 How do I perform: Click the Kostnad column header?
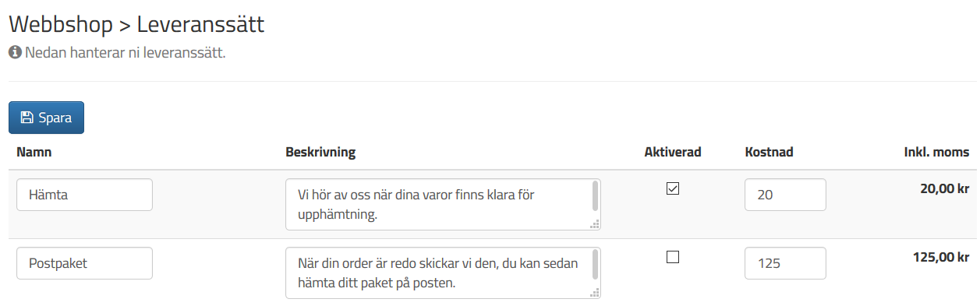(769, 153)
